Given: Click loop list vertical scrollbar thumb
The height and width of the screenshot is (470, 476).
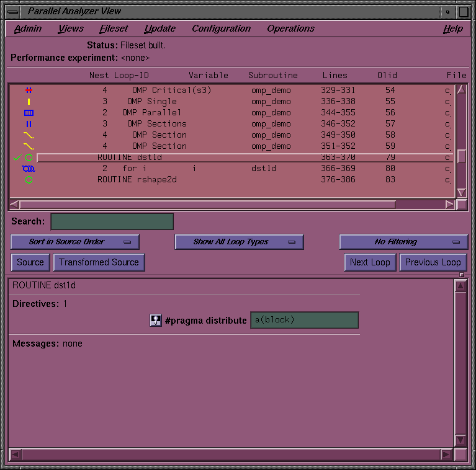Looking at the screenshot, I should point(462,156).
